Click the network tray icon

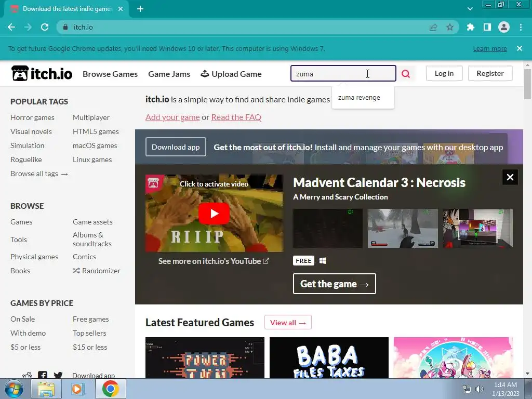(x=467, y=389)
